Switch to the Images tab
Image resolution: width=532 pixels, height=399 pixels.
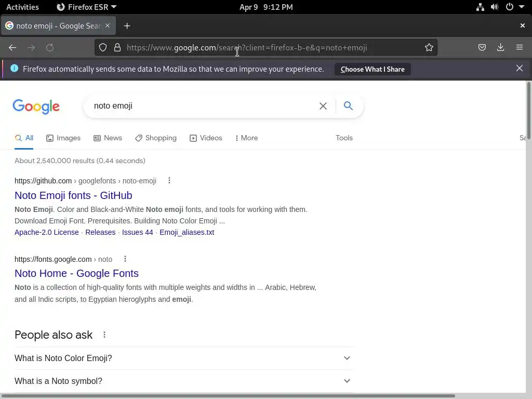click(63, 138)
